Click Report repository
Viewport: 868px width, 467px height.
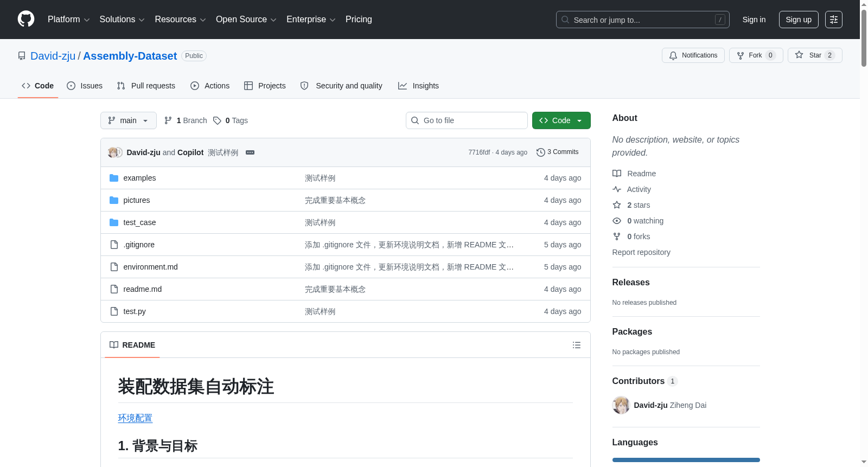[x=641, y=252]
